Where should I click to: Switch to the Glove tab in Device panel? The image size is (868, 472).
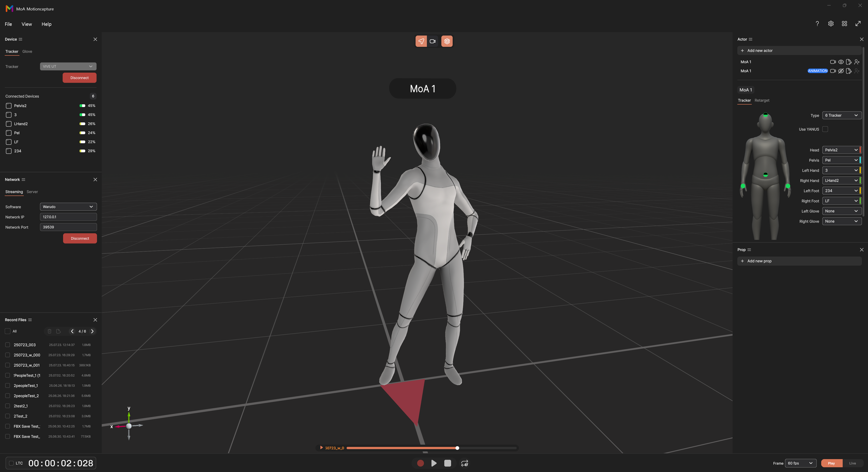coord(27,52)
